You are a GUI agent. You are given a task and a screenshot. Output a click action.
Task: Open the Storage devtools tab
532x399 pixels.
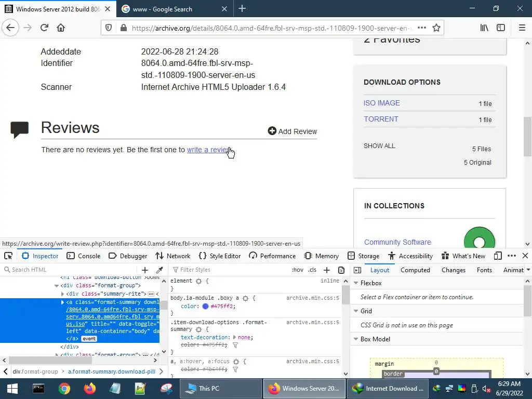tap(364, 256)
